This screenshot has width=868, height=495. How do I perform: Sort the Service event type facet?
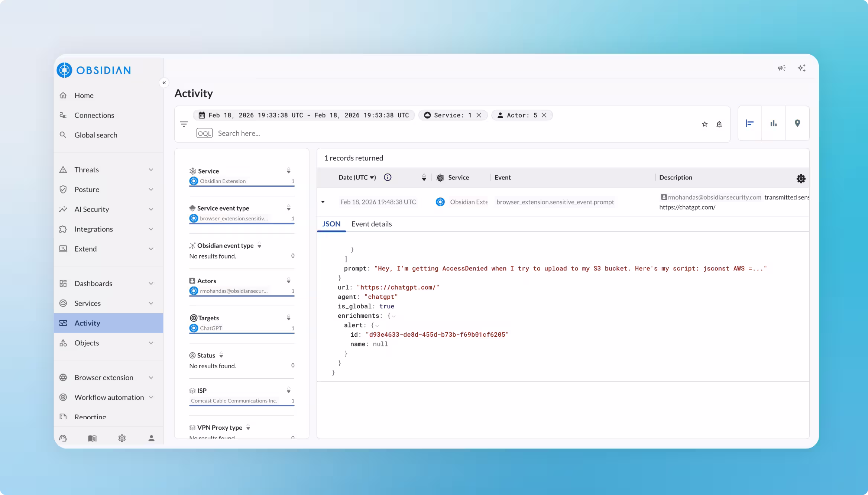pos(289,208)
